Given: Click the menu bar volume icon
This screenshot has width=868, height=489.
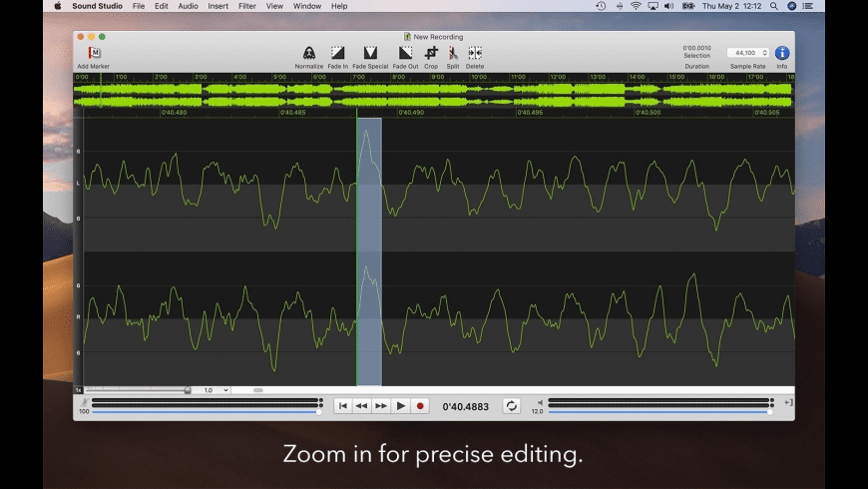Looking at the screenshot, I should [x=668, y=6].
